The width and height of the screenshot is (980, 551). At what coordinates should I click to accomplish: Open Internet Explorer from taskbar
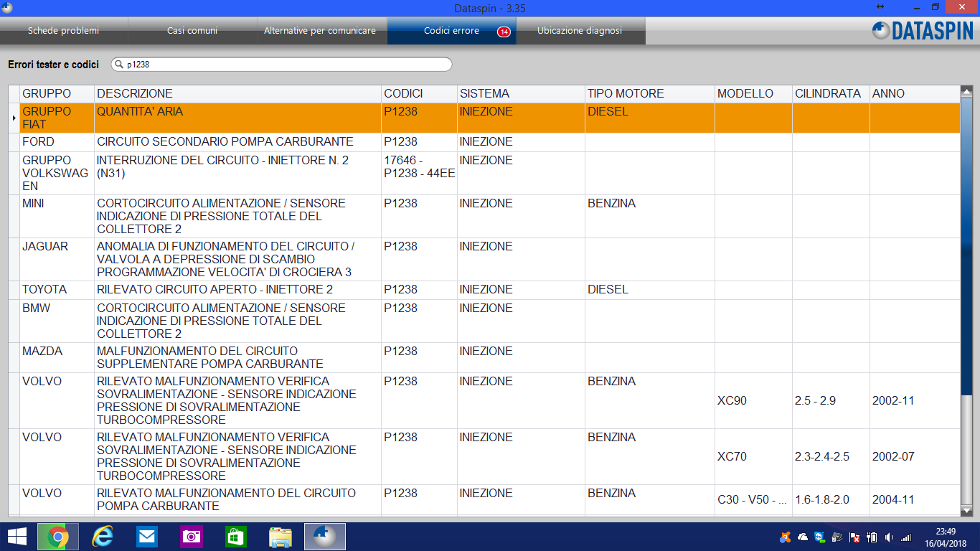click(103, 537)
